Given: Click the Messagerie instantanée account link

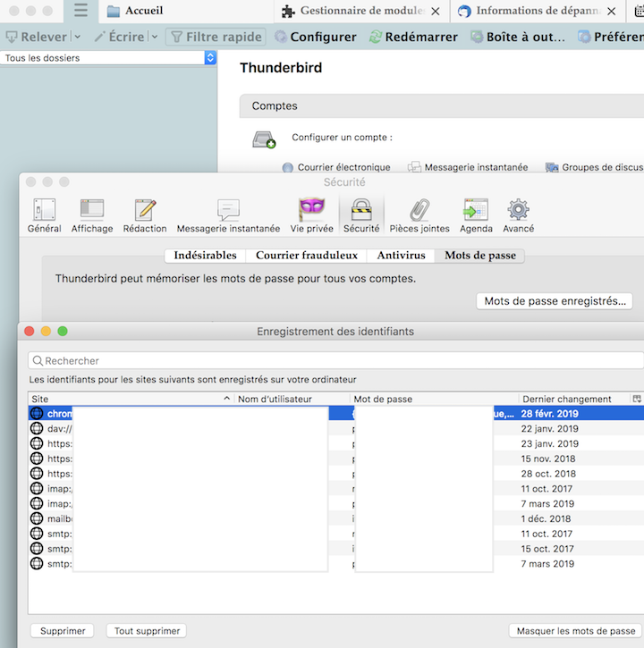Looking at the screenshot, I should [468, 167].
